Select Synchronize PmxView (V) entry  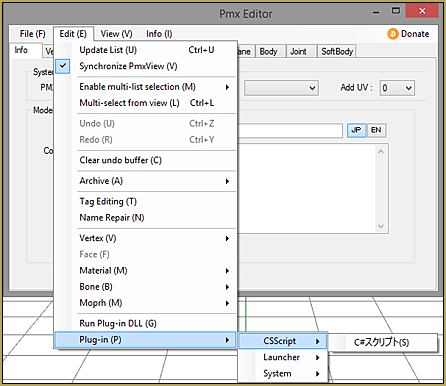coord(146,66)
